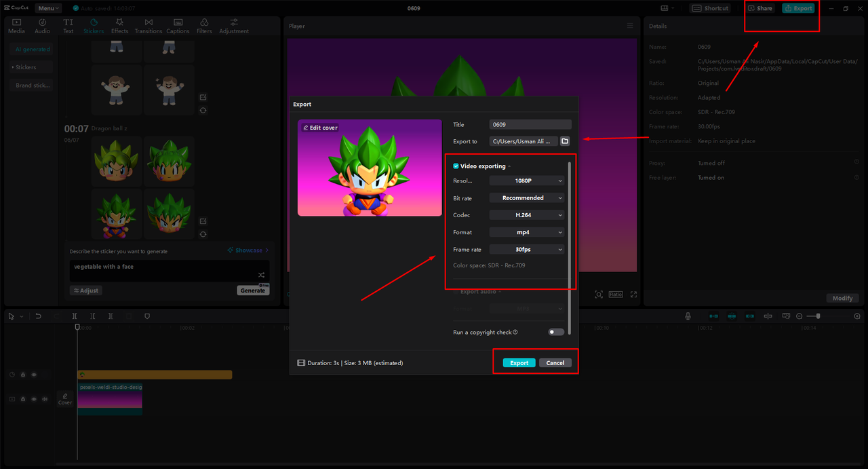This screenshot has width=868, height=469.
Task: Open the main Menu dropdown
Action: coord(48,8)
